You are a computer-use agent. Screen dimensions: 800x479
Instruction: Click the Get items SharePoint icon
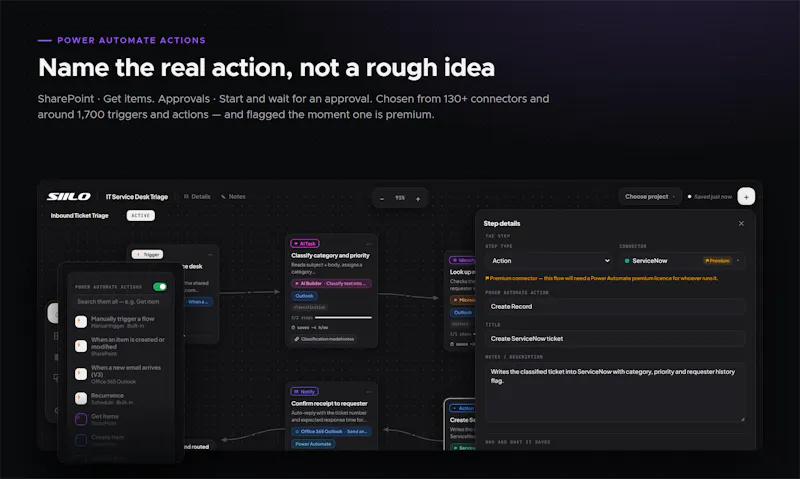(81, 419)
